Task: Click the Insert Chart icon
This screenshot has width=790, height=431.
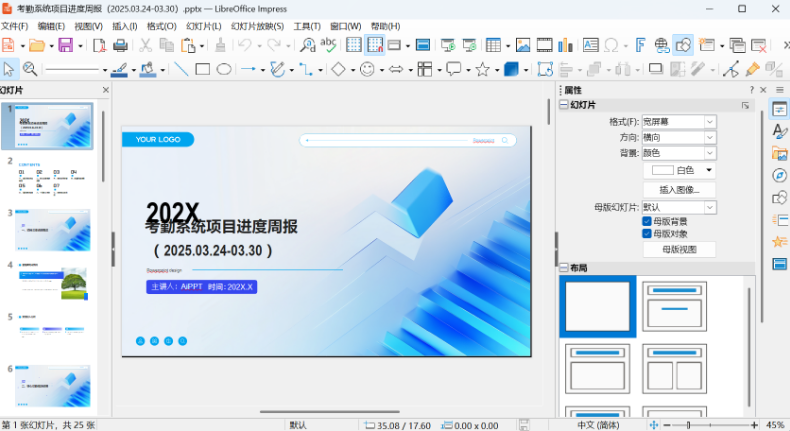Action: pyautogui.click(x=565, y=45)
